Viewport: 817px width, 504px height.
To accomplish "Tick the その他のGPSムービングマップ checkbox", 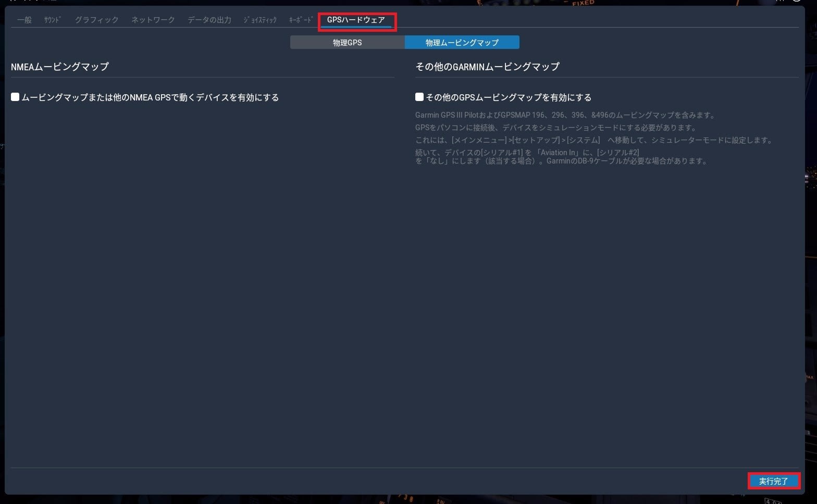I will (419, 97).
